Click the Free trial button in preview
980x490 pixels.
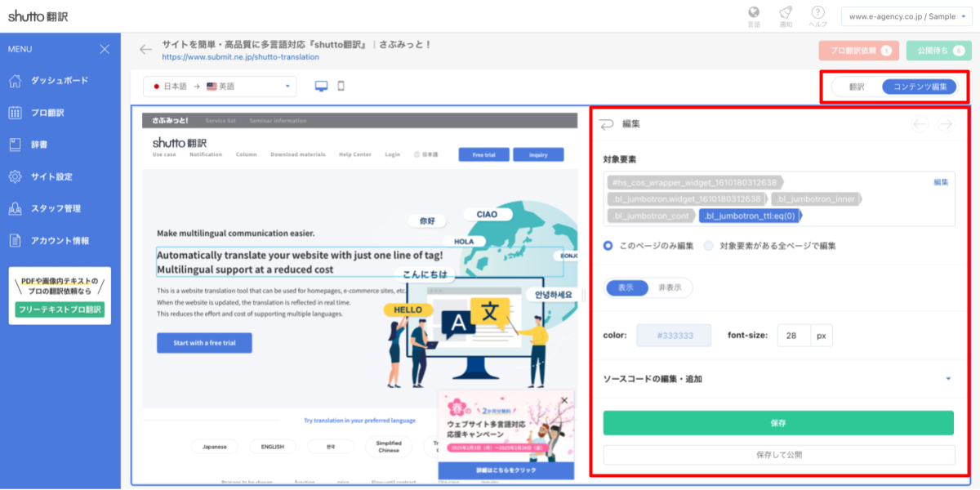[483, 154]
